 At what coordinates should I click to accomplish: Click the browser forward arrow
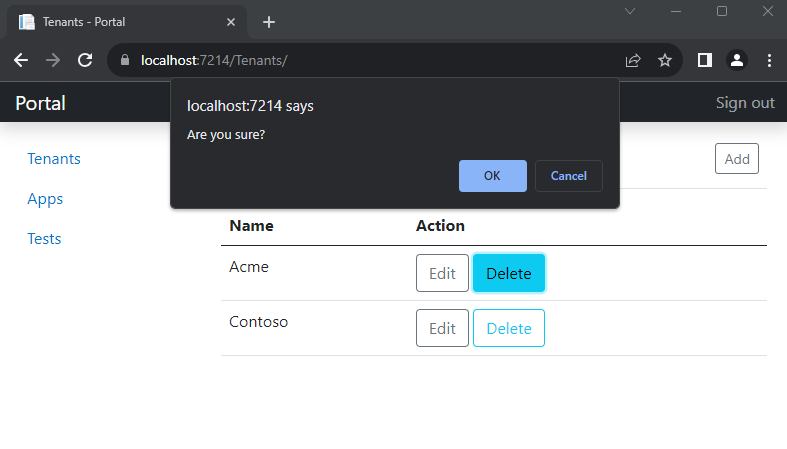[53, 60]
